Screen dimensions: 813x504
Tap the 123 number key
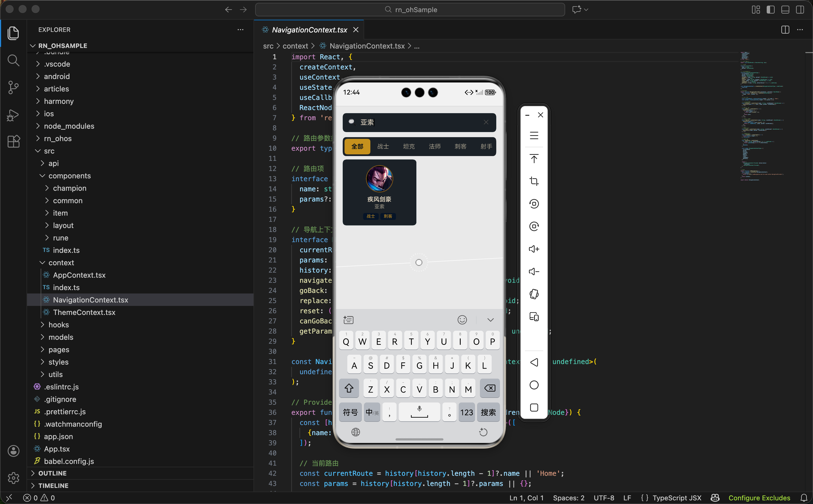[x=467, y=412]
